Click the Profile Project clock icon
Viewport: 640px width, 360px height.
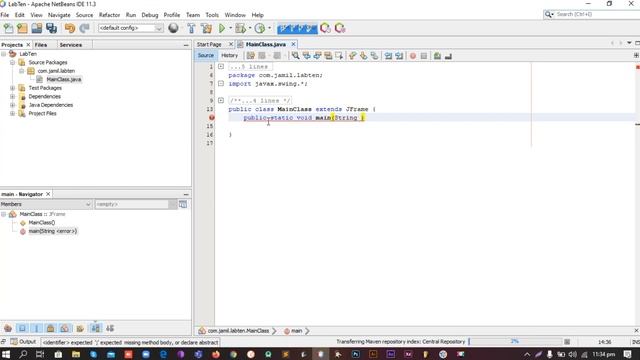(260, 28)
